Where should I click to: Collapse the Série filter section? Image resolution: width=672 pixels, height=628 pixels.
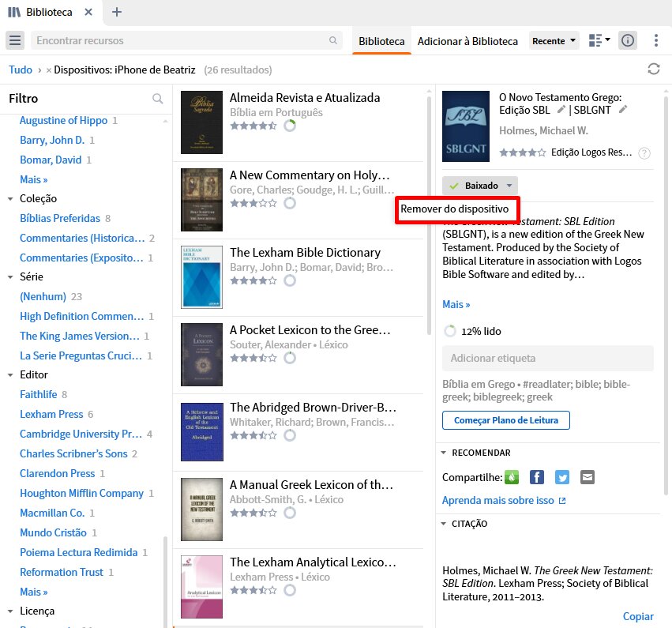10,277
